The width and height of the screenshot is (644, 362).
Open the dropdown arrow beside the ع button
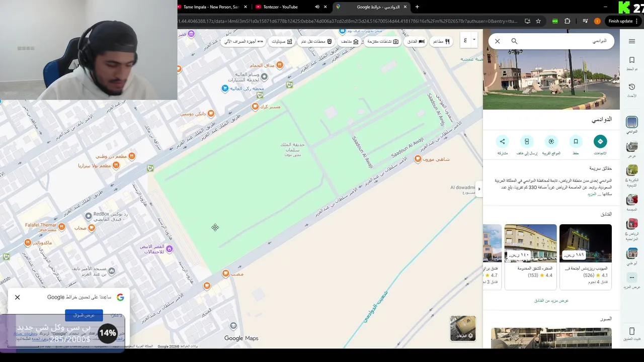(x=474, y=40)
